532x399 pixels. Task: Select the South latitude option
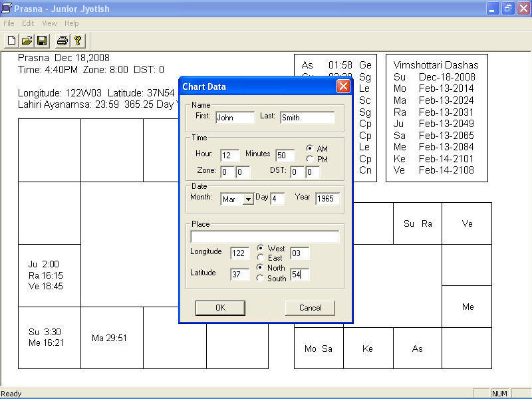click(x=260, y=278)
